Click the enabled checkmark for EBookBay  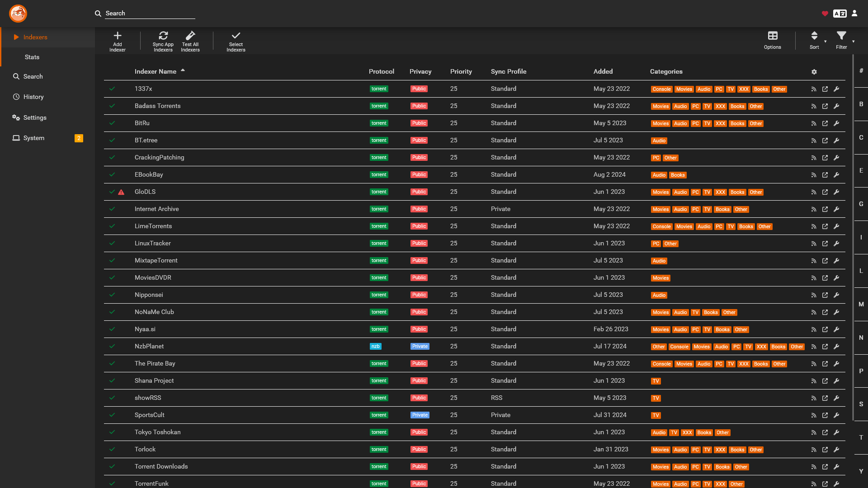(112, 174)
